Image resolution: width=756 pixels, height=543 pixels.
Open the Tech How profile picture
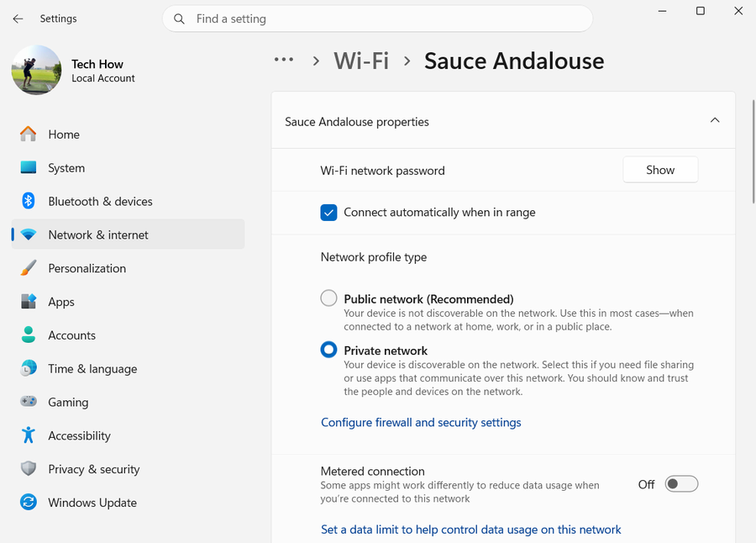point(36,70)
